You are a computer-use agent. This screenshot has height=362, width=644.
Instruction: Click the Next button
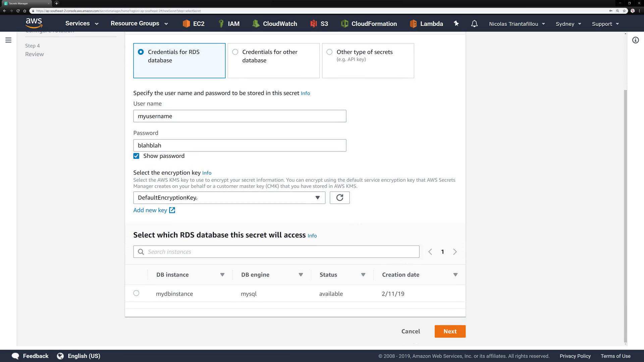coord(450,331)
